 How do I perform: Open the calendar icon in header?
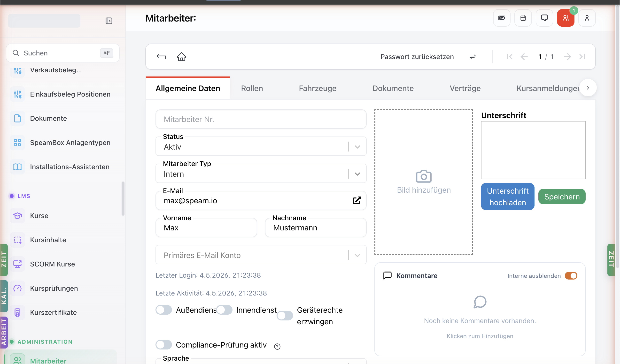tap(523, 18)
